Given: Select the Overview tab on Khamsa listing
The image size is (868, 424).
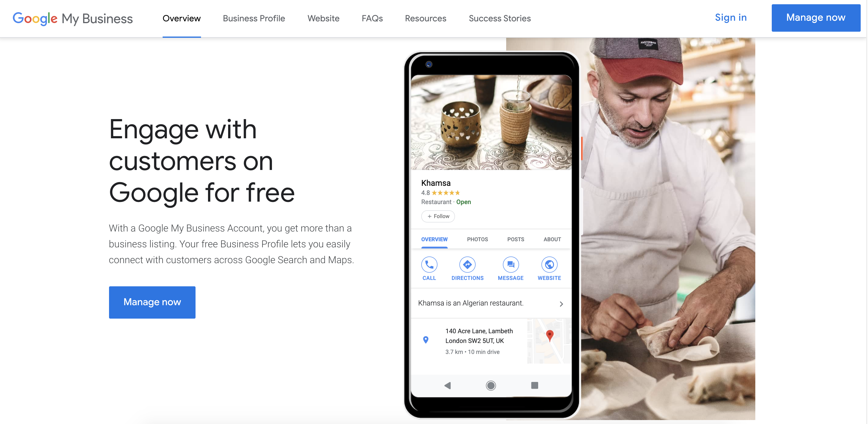Looking at the screenshot, I should (434, 238).
